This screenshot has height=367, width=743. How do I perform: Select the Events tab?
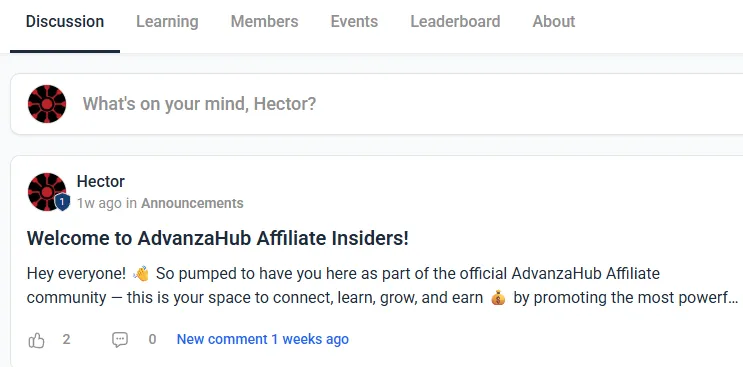pos(354,22)
